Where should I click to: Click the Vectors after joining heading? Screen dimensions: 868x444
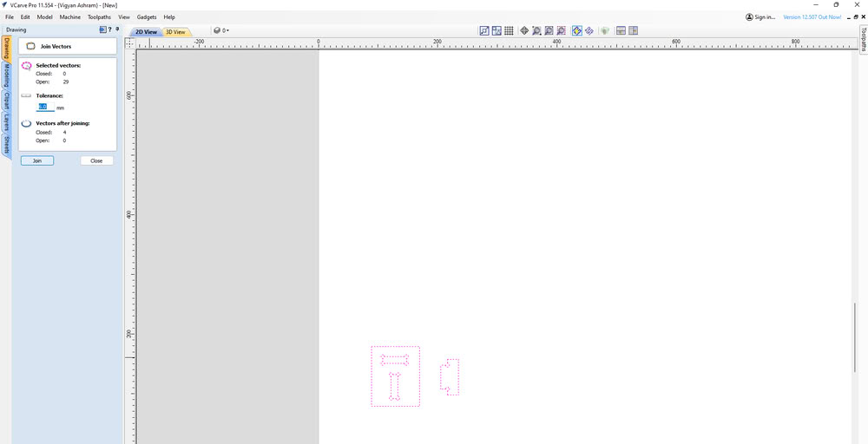62,123
